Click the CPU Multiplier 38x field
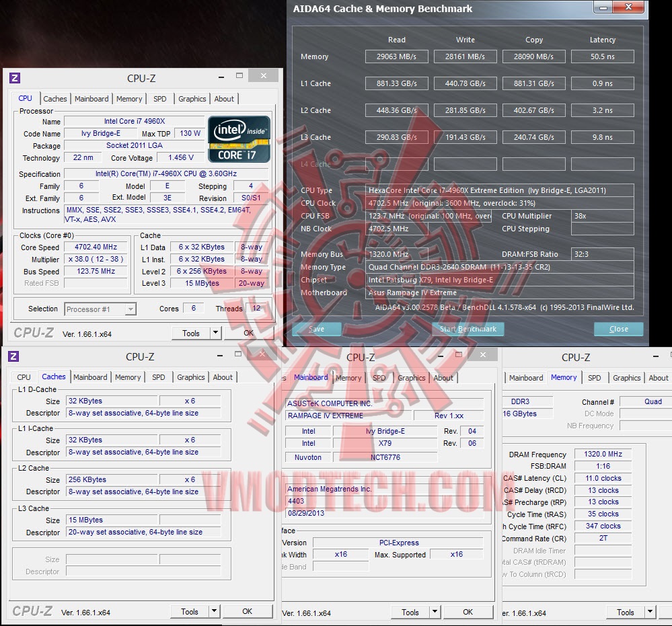 [x=603, y=216]
